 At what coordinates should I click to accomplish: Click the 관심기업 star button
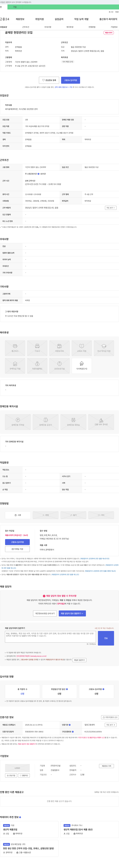11,775
